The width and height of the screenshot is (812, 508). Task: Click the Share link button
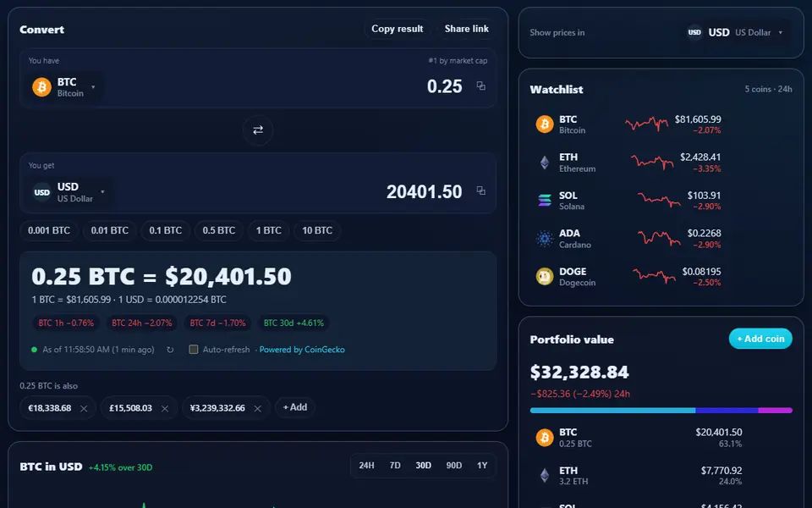point(467,29)
